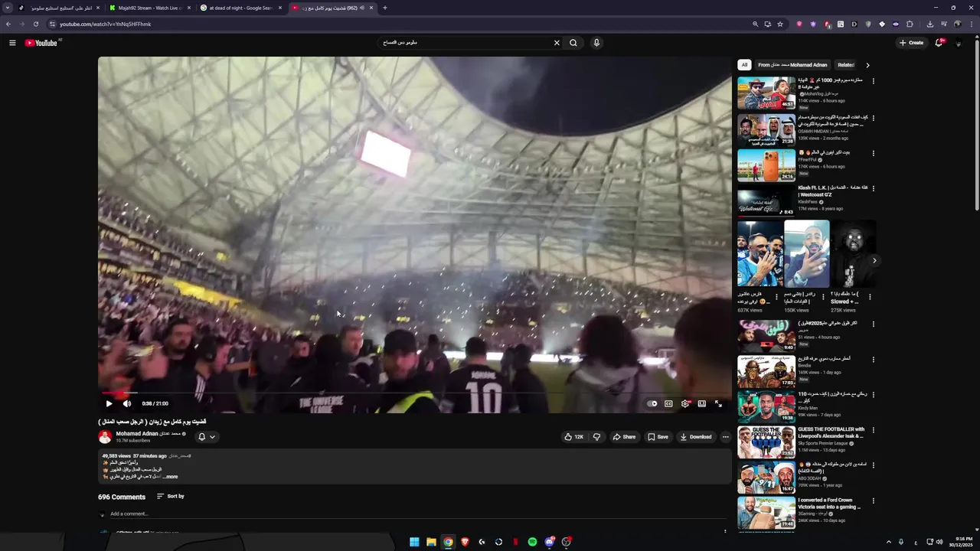Screen dimensions: 980x551
Task: Open the Windows Start menu
Action: 414,542
